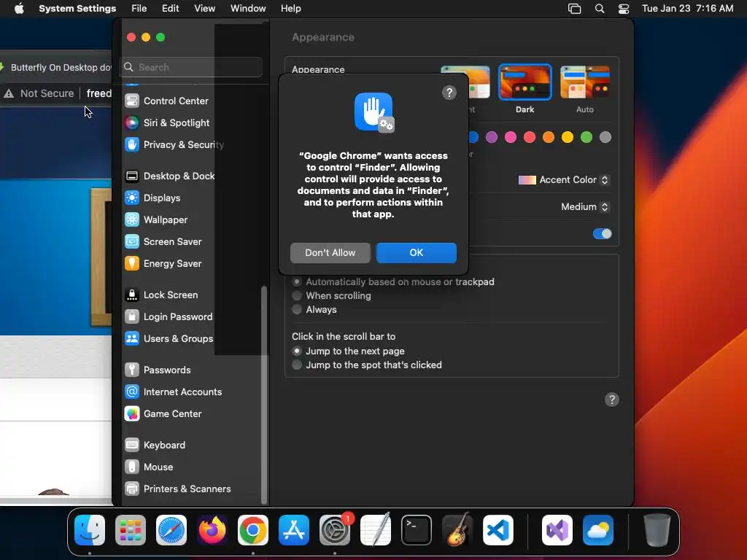Image resolution: width=747 pixels, height=560 pixels.
Task: Select Users & Groups icon
Action: click(132, 339)
